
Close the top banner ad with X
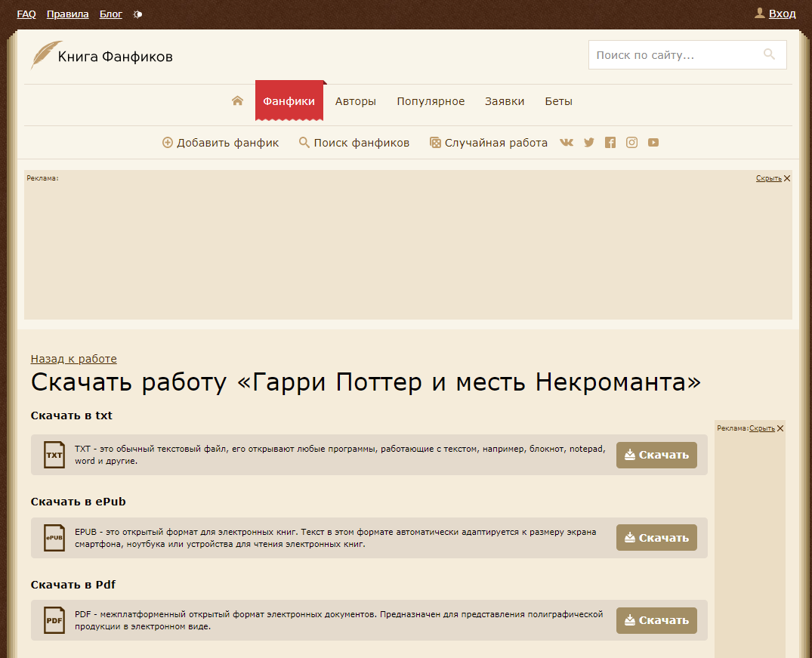[787, 178]
